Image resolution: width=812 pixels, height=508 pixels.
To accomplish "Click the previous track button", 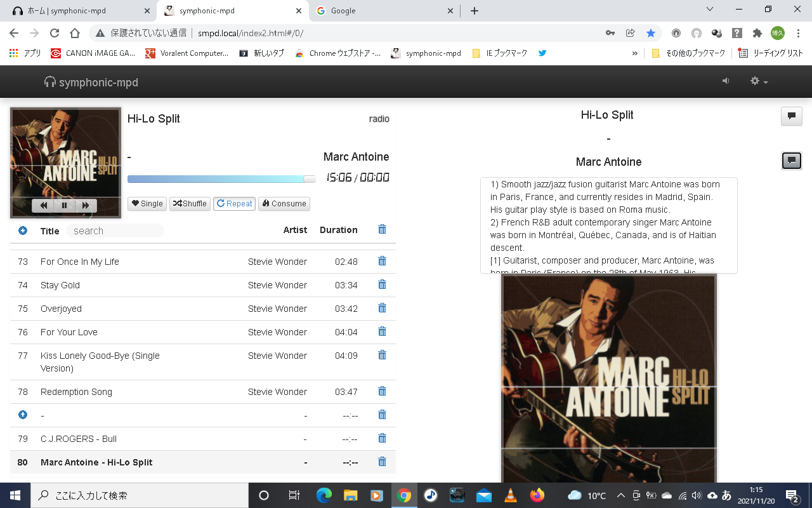I will [x=44, y=205].
